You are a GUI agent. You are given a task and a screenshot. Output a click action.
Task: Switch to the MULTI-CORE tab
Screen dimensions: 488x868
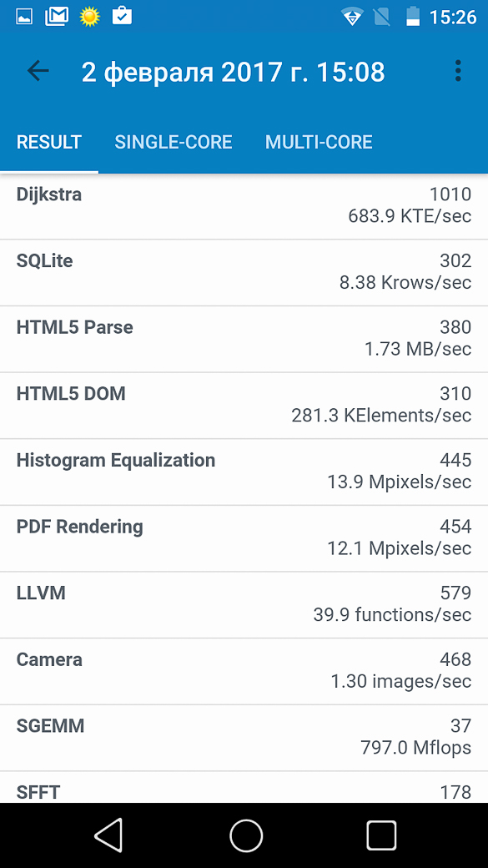click(x=319, y=142)
